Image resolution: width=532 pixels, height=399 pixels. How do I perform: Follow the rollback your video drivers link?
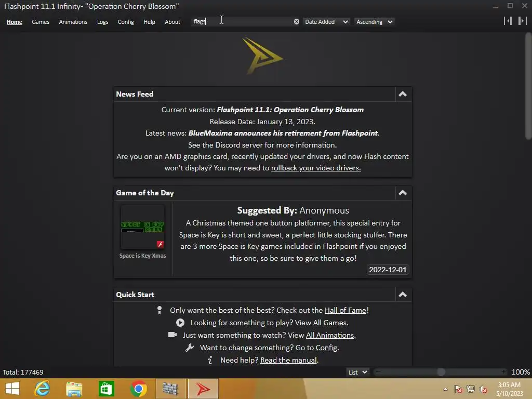pos(315,168)
